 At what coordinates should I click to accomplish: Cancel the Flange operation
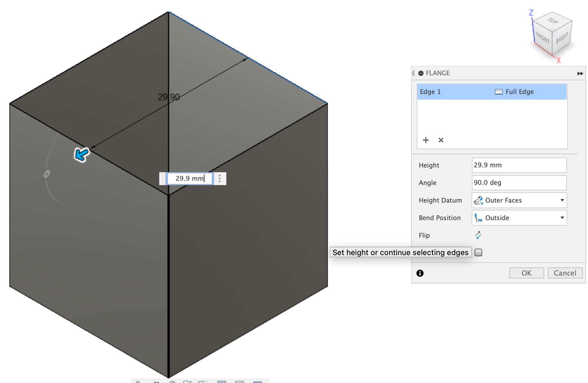click(565, 273)
